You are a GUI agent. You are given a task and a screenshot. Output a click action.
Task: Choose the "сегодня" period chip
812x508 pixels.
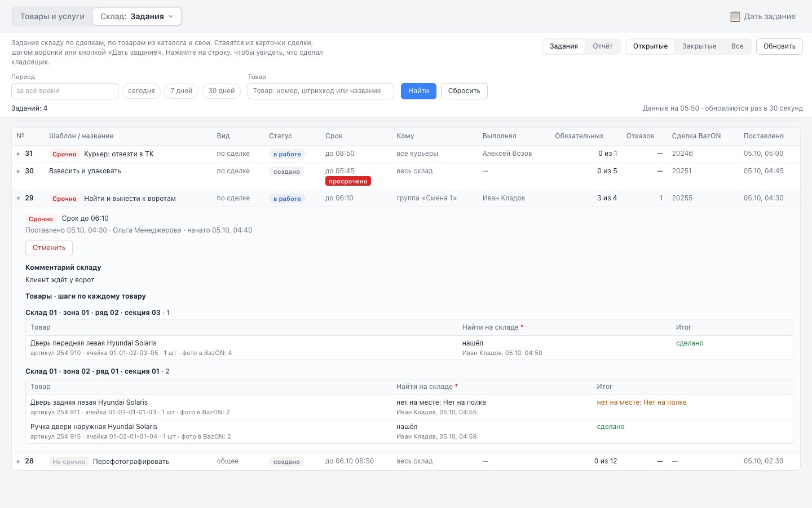coord(141,91)
